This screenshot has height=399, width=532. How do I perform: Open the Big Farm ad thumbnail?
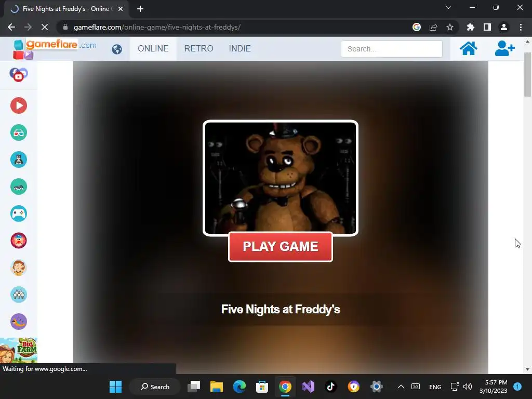pyautogui.click(x=19, y=350)
